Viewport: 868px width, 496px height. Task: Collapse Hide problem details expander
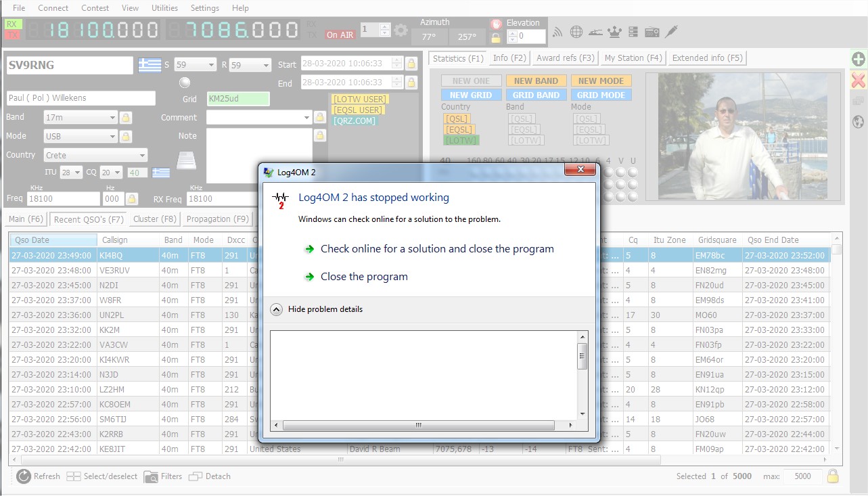276,309
